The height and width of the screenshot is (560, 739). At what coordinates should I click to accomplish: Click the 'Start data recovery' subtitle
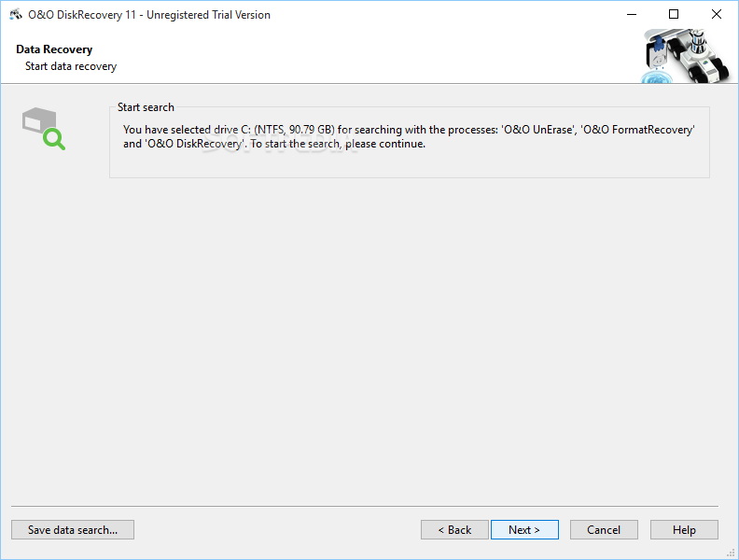click(71, 66)
